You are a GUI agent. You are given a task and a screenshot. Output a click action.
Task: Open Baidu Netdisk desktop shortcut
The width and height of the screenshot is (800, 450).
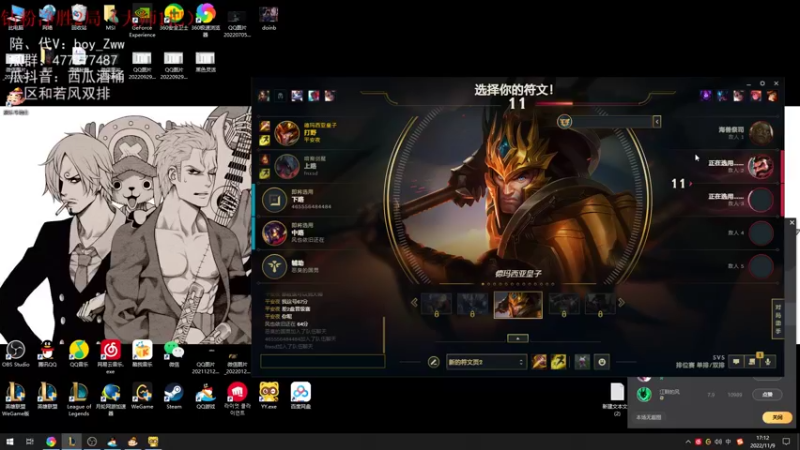pos(301,396)
